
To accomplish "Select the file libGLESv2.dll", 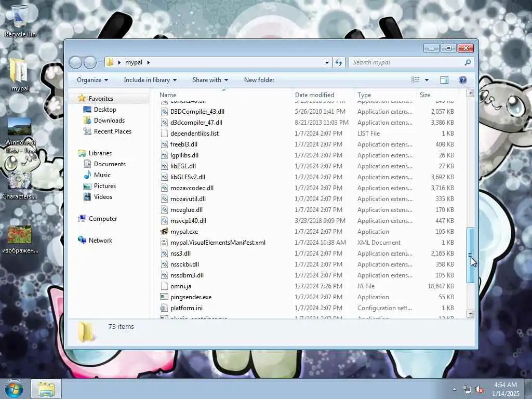I will pos(188,177).
